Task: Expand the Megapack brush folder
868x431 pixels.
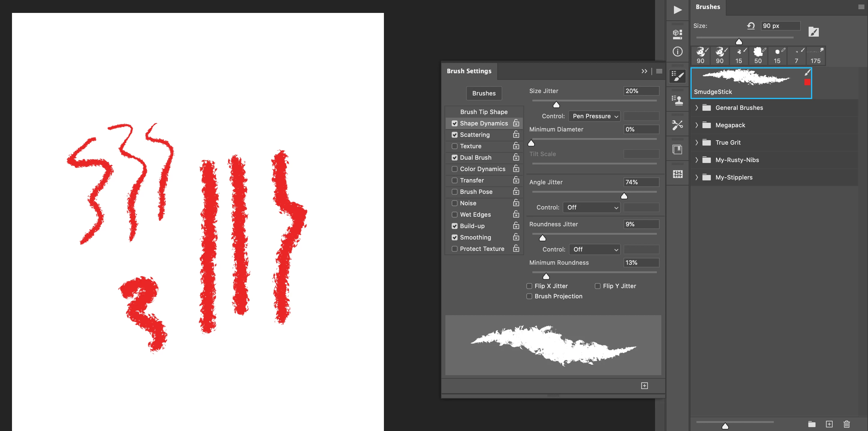Action: [696, 125]
